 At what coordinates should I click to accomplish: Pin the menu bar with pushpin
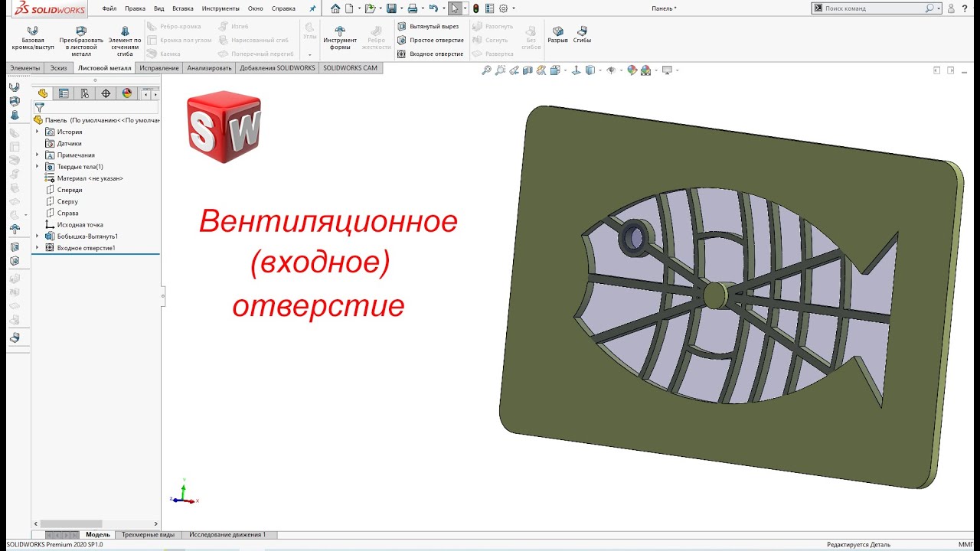click(x=312, y=8)
